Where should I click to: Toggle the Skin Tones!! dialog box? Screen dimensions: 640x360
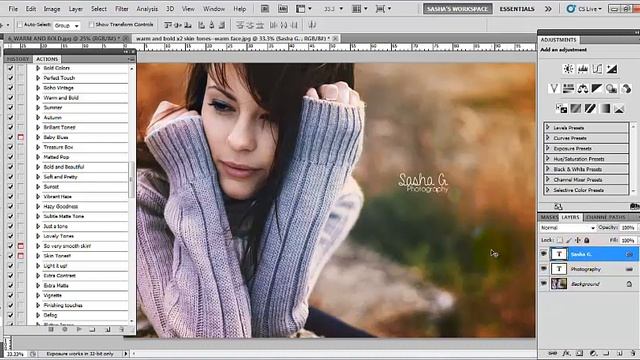coord(21,256)
